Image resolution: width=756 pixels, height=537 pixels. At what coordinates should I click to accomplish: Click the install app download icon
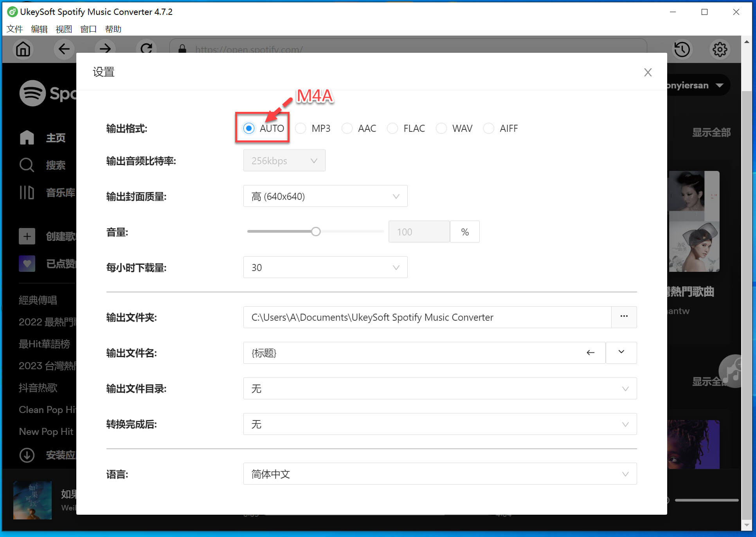coord(27,455)
